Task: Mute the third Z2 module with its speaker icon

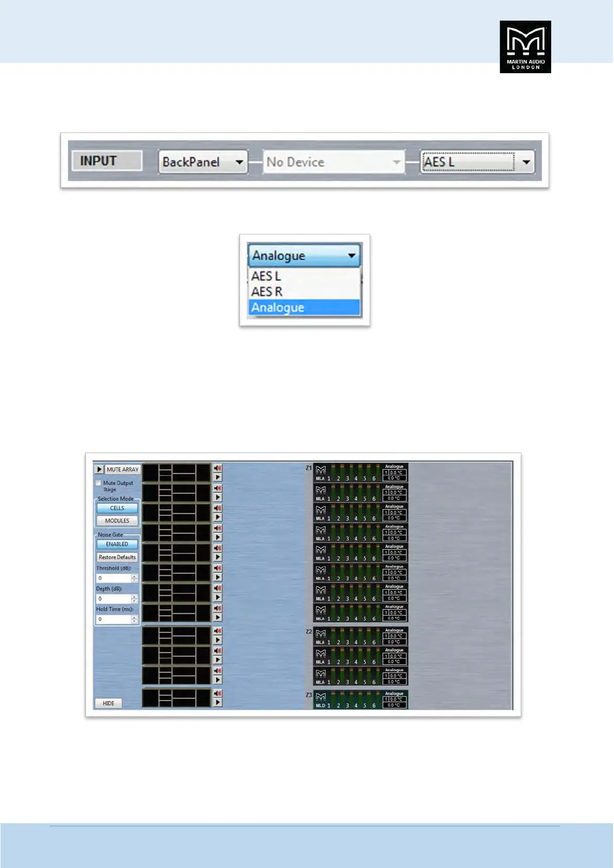Action: (218, 671)
